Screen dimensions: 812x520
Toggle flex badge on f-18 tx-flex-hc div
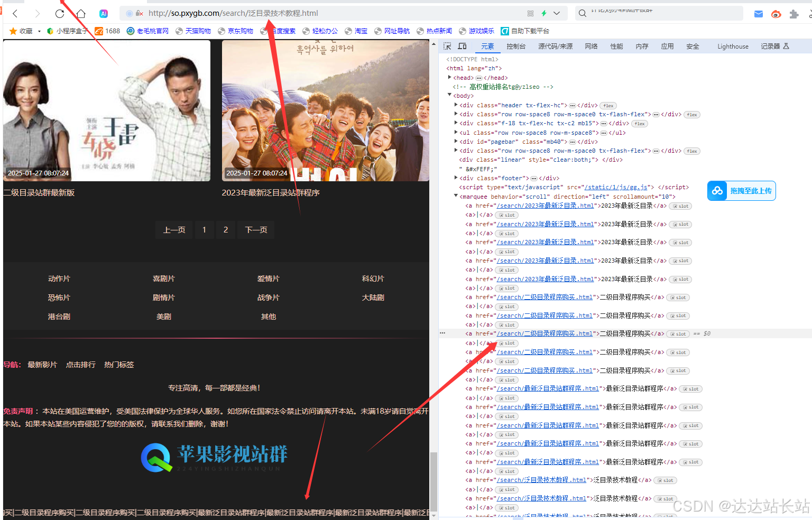[x=639, y=124]
